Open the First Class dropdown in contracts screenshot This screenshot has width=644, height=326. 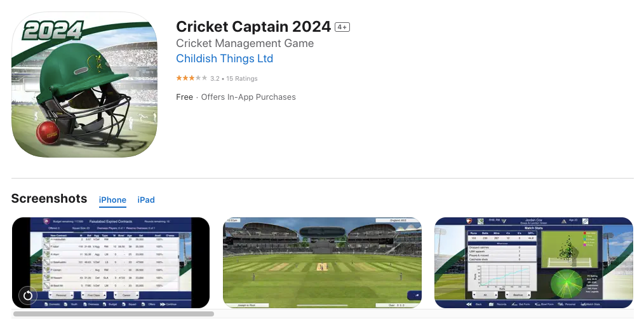93,295
